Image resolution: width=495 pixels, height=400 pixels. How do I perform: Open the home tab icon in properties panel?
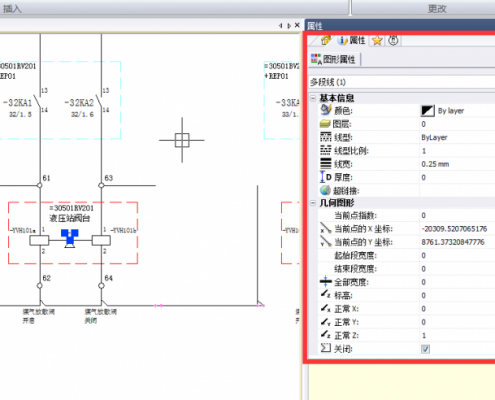click(326, 40)
